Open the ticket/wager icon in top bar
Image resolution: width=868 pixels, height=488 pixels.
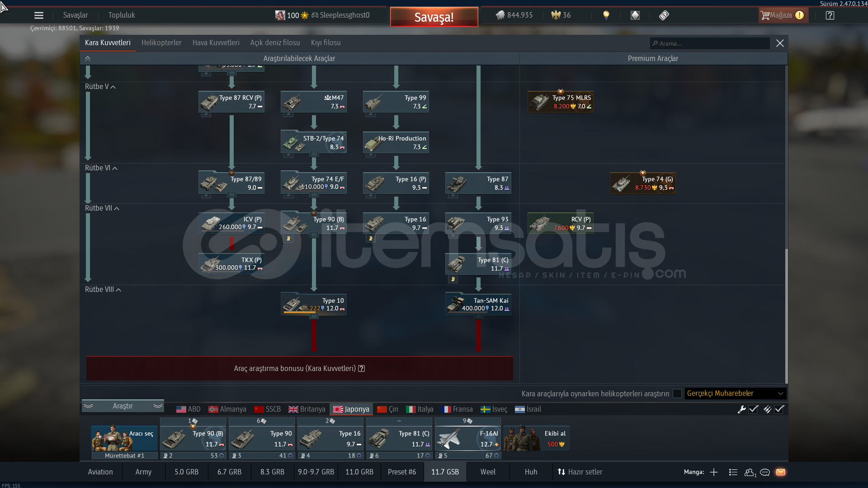[x=664, y=15]
